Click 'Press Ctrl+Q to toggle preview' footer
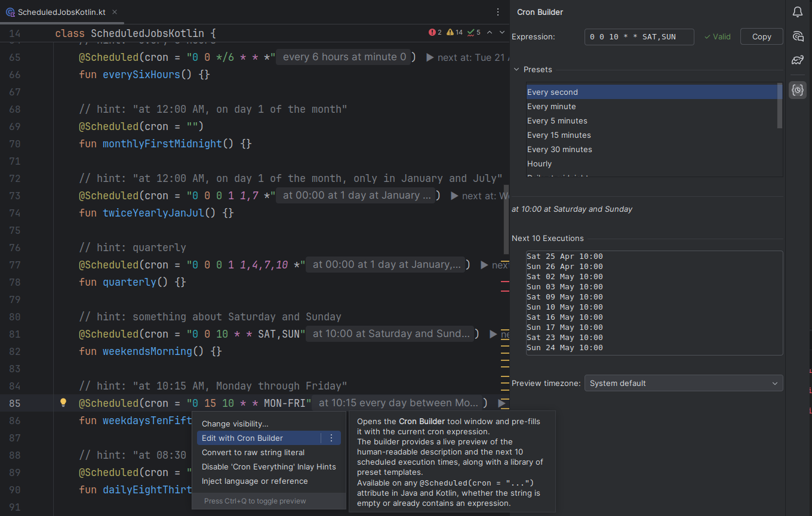 click(255, 501)
